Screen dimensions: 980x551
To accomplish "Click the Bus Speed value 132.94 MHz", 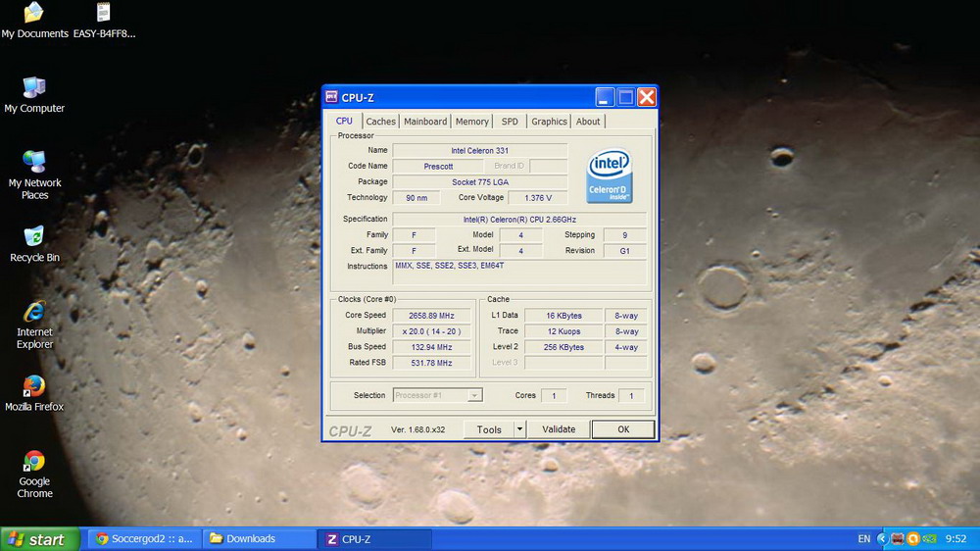I will 431,347.
